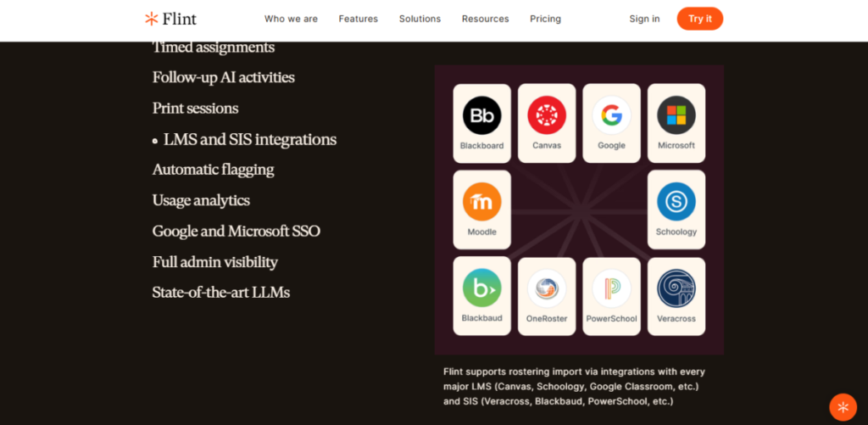The height and width of the screenshot is (425, 868).
Task: Open the orange chat widget button
Action: coord(843,407)
